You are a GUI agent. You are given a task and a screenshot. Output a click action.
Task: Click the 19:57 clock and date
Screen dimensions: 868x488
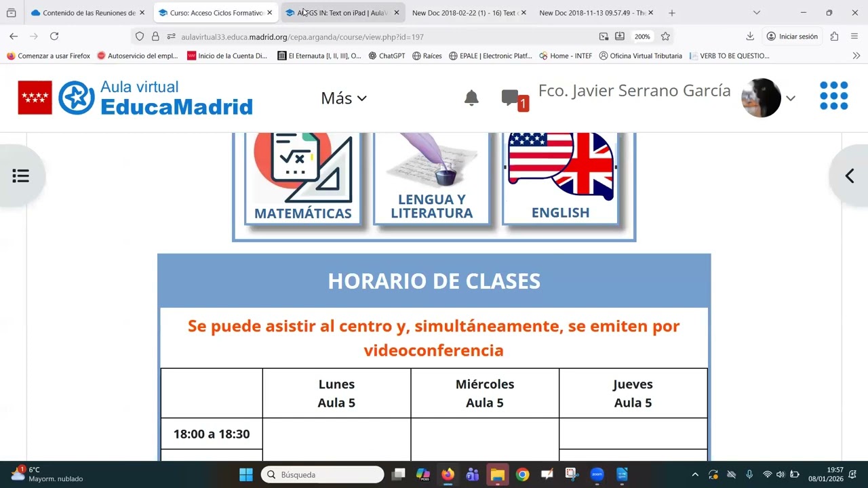[x=826, y=474]
